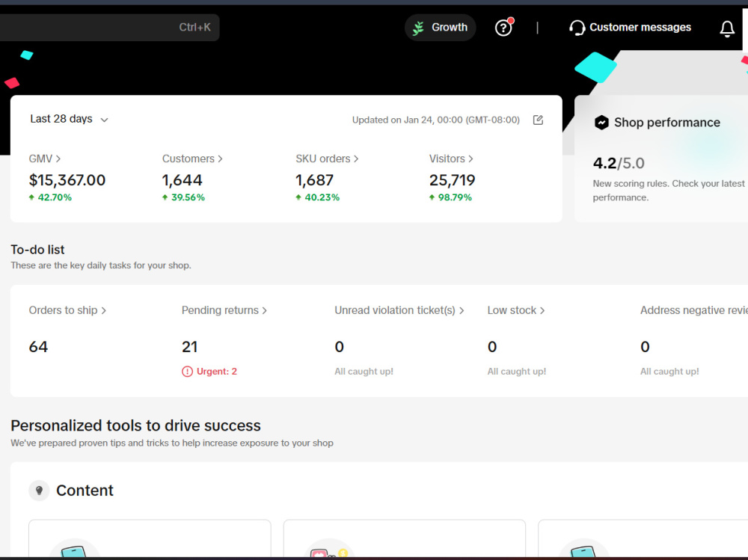This screenshot has width=748, height=560.
Task: Click the To-do list heading
Action: coord(37,250)
